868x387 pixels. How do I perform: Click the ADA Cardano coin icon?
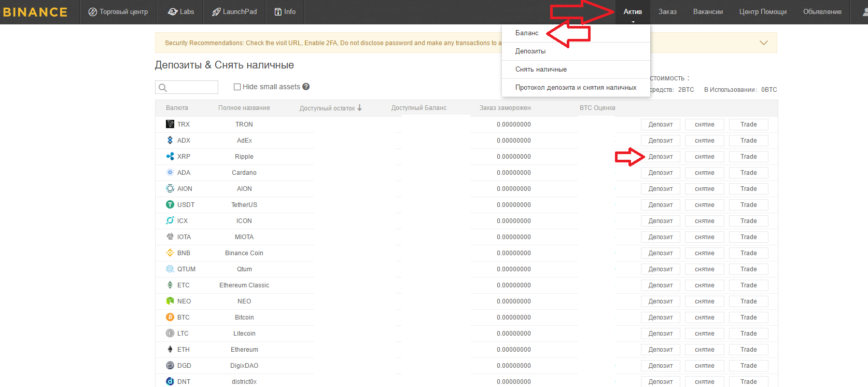[x=170, y=172]
